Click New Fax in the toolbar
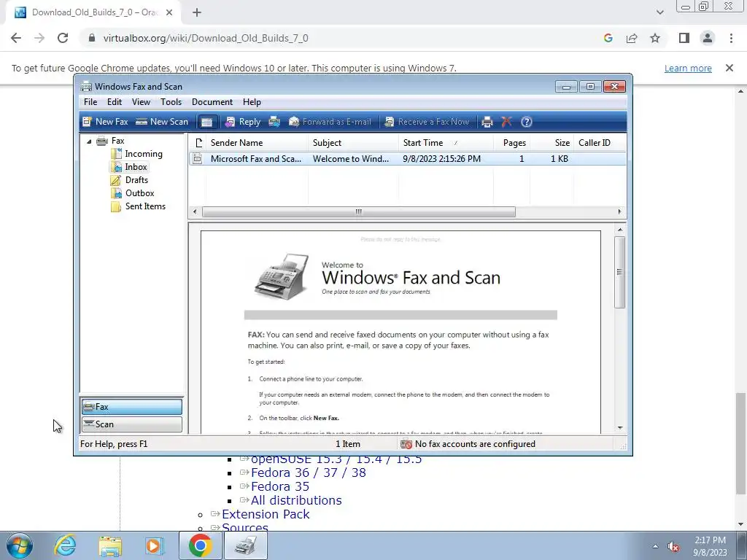 [105, 122]
